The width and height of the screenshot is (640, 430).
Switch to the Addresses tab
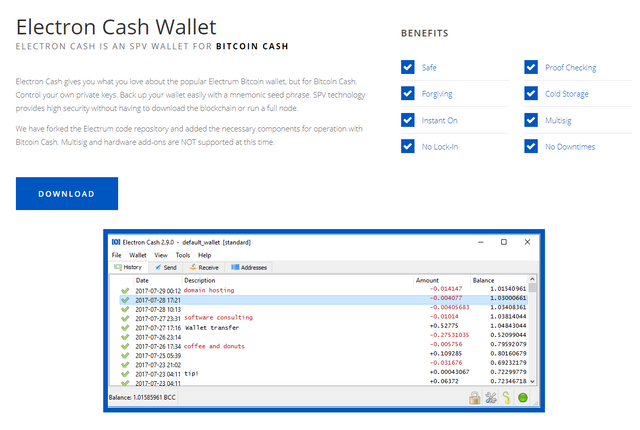pyautogui.click(x=249, y=268)
